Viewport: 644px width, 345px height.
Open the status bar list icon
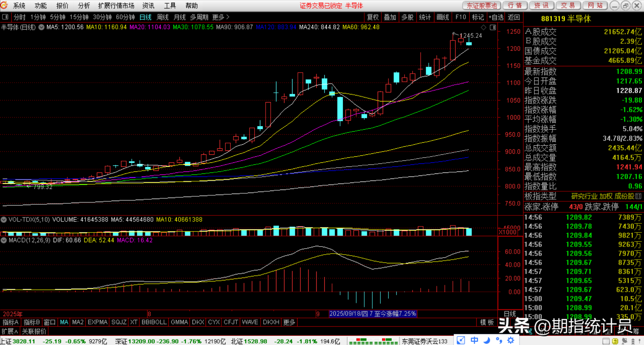(606, 341)
